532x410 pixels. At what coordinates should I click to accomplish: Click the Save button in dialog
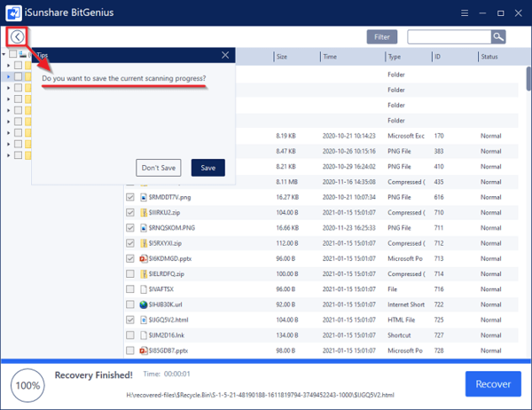coord(208,168)
